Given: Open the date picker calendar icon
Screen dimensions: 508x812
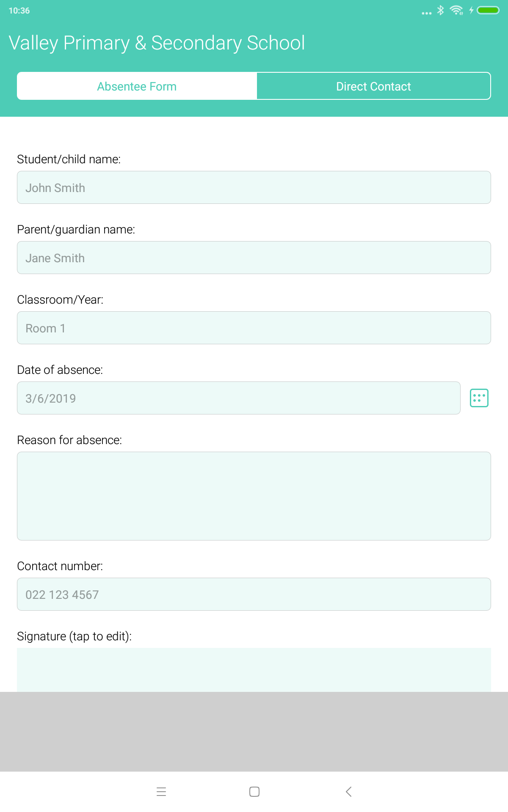Looking at the screenshot, I should coord(479,398).
